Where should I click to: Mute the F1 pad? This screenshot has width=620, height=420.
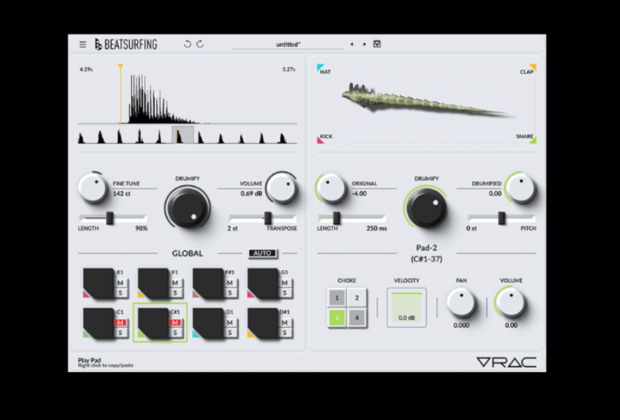tap(175, 283)
